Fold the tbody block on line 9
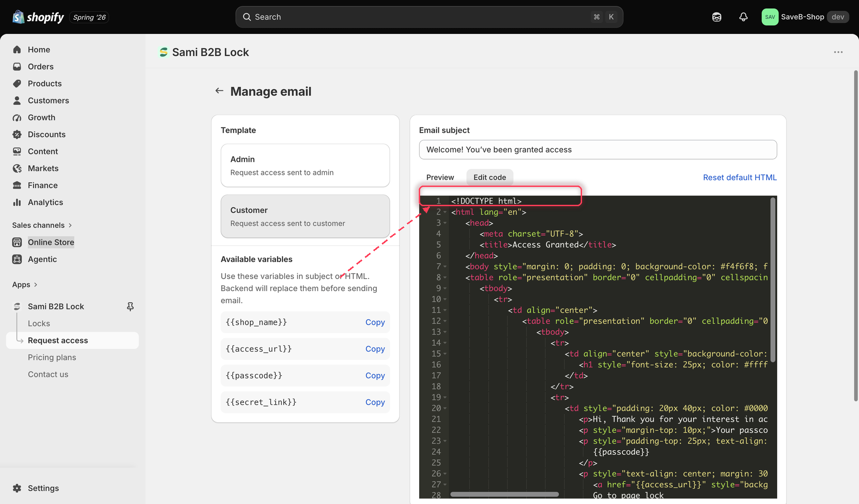 tap(445, 288)
